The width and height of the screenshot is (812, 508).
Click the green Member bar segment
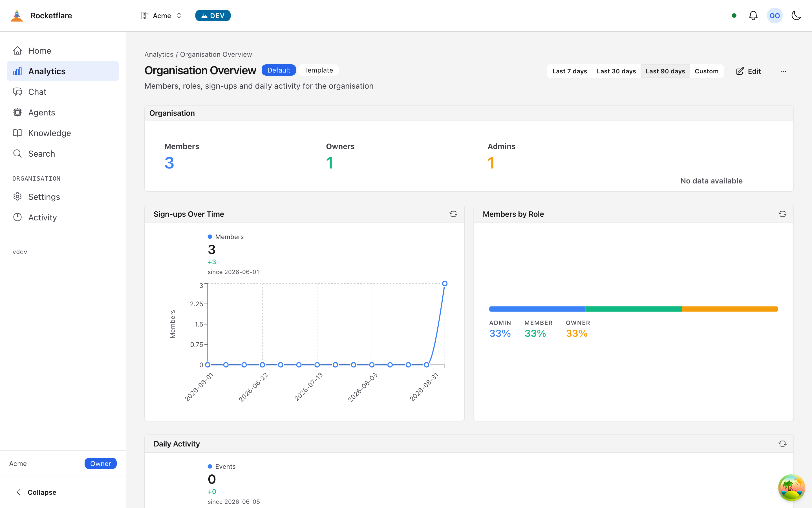pos(634,309)
